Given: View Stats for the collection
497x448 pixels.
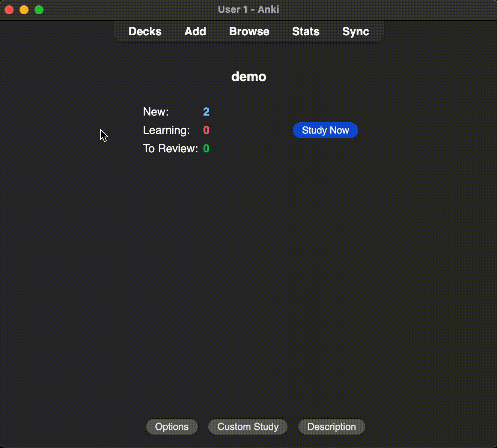Looking at the screenshot, I should (306, 32).
